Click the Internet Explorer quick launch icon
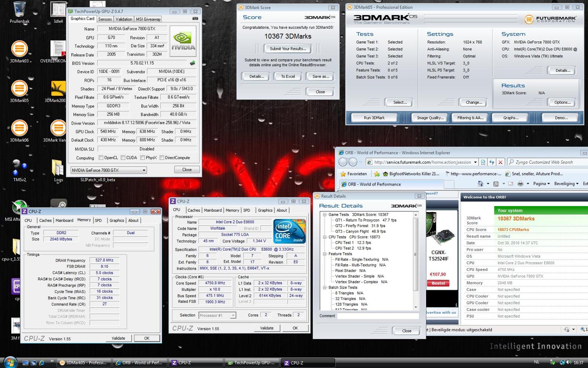Image resolution: width=588 pixels, height=368 pixels. pyautogui.click(x=42, y=362)
